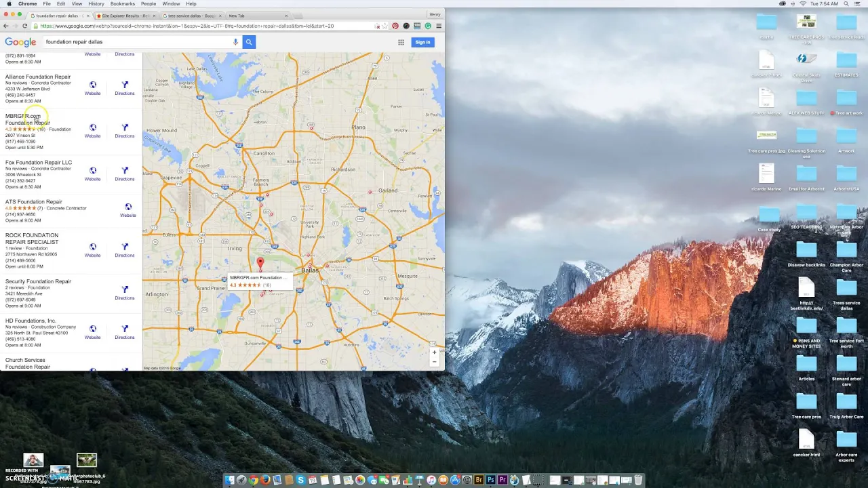Screen dimensions: 868x488
Task: Open Alliance Foundation Repair website link
Action: coord(92,88)
